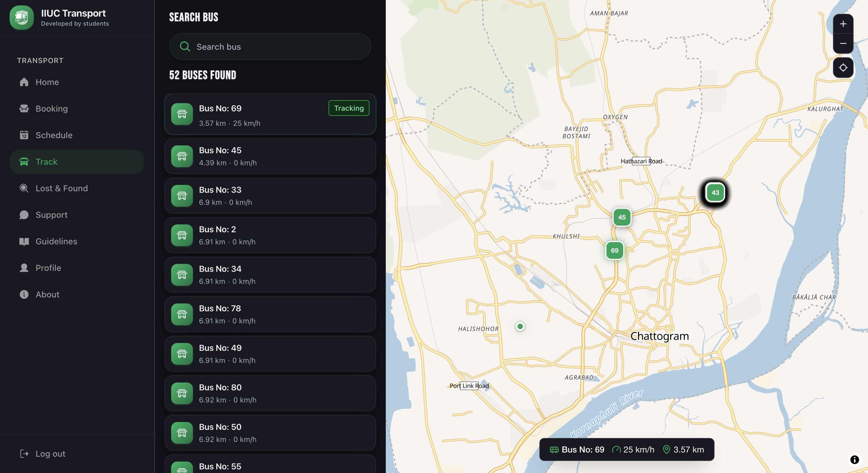Click the Bus No: 69 label in map banner

click(x=583, y=450)
